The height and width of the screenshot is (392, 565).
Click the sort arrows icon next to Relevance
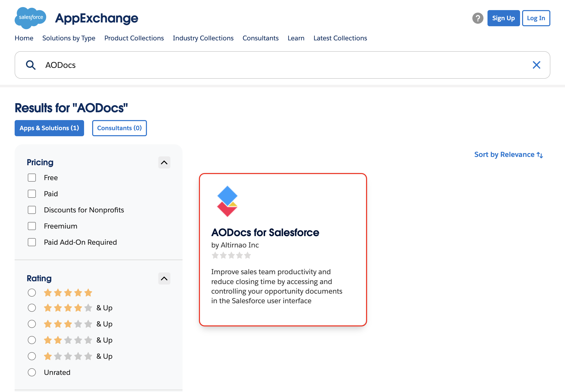point(540,155)
